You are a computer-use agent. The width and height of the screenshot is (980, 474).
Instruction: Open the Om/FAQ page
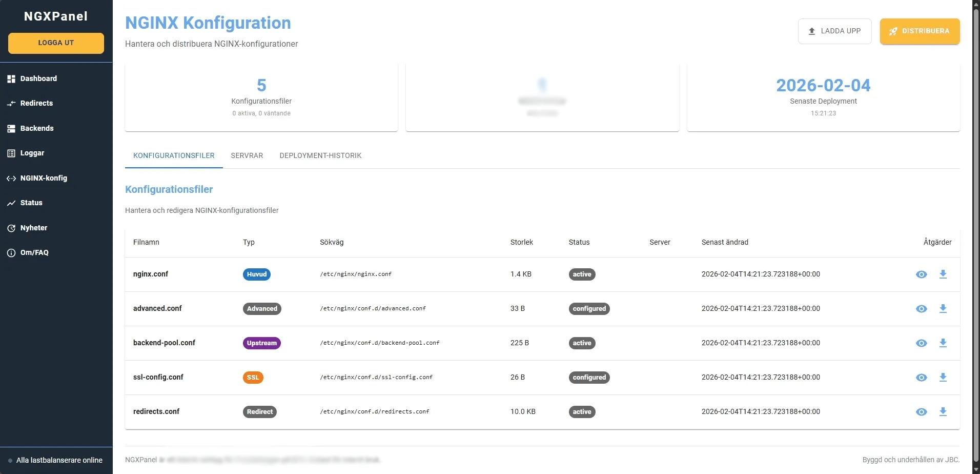point(56,252)
